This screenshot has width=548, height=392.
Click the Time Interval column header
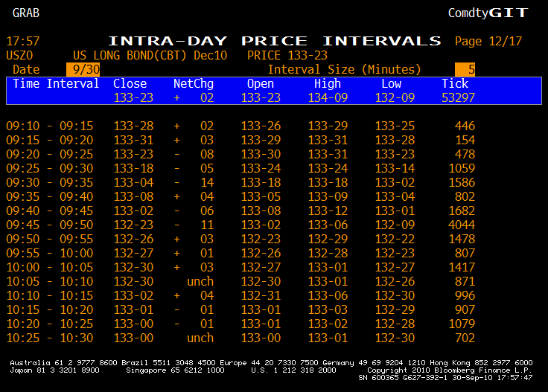point(56,83)
